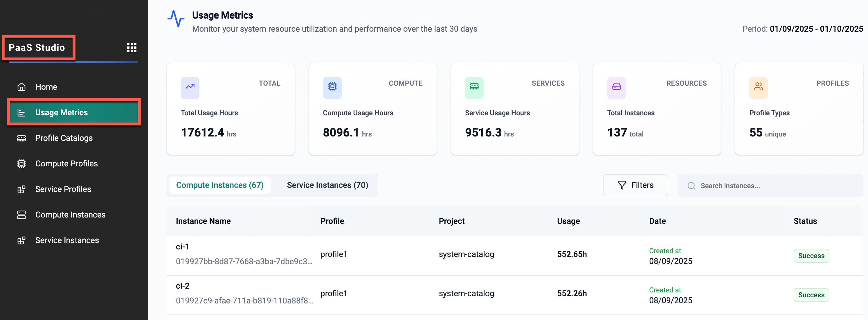
Task: Switch to Service Instances (70) tab
Action: (x=327, y=185)
